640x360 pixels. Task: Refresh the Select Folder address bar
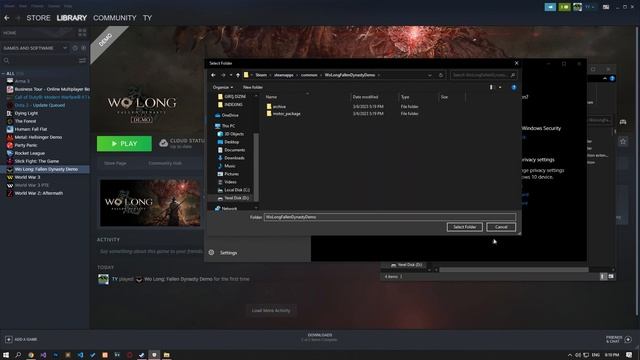[x=440, y=75]
